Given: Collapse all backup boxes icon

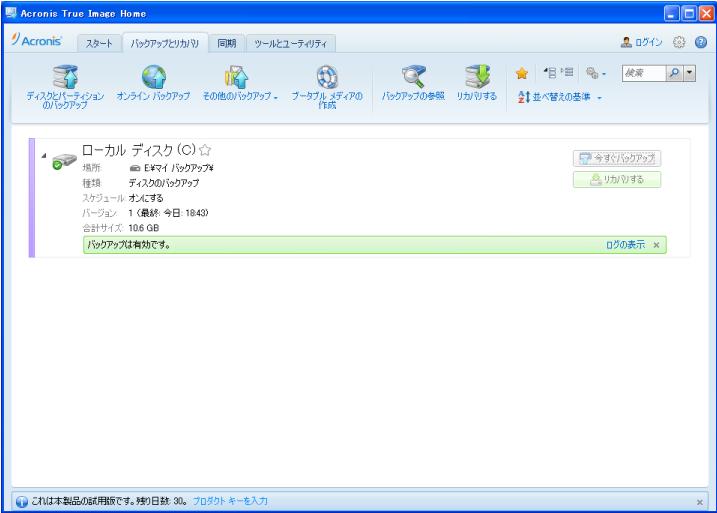Looking at the screenshot, I should coord(550,72).
